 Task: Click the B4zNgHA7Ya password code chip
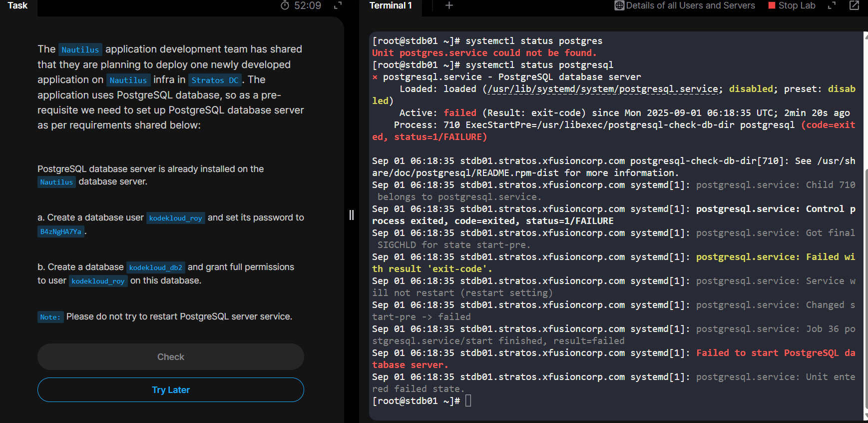(61, 231)
